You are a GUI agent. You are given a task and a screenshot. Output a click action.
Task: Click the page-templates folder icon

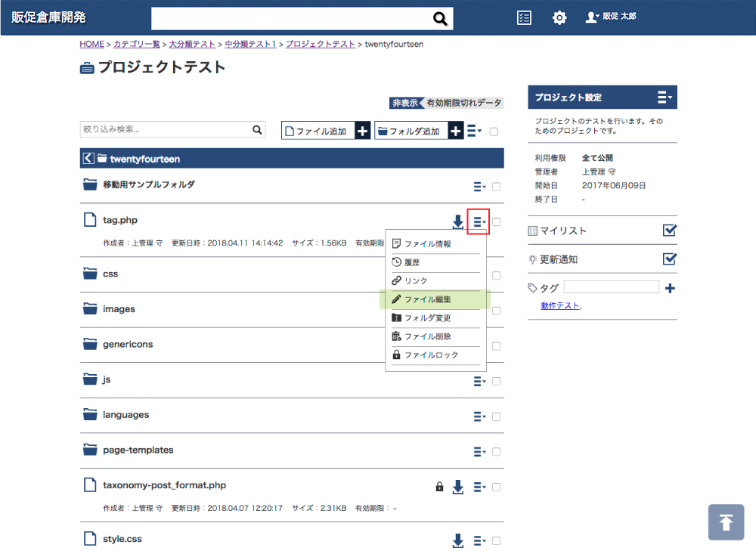pos(90,449)
